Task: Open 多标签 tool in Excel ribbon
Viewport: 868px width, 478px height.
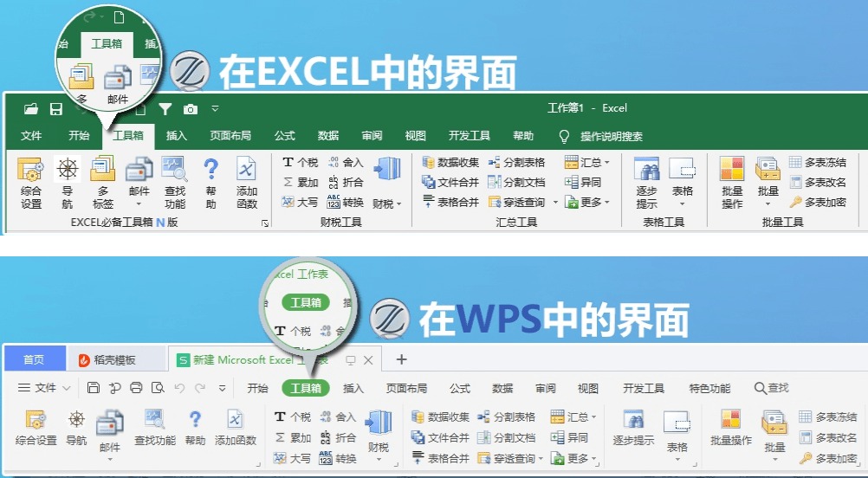Action: point(103,183)
